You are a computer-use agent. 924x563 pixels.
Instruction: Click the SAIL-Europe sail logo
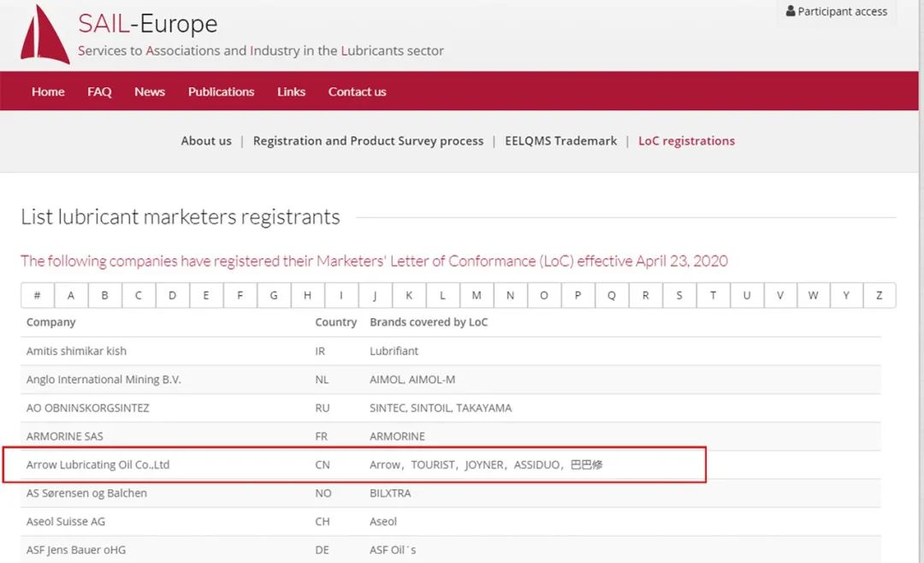pyautogui.click(x=44, y=33)
